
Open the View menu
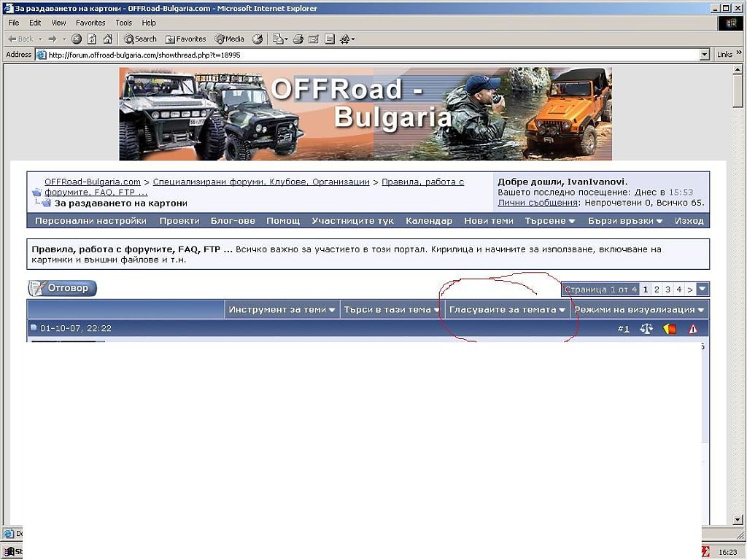(58, 23)
